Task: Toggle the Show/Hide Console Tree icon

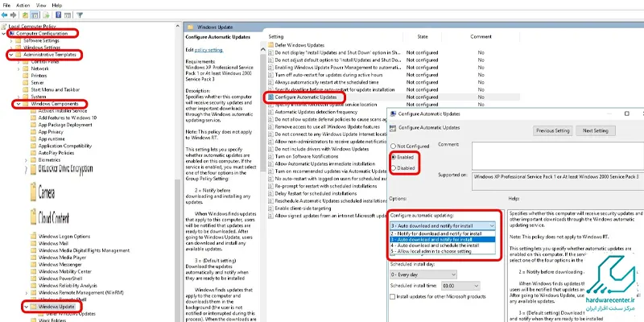Action: [35, 15]
